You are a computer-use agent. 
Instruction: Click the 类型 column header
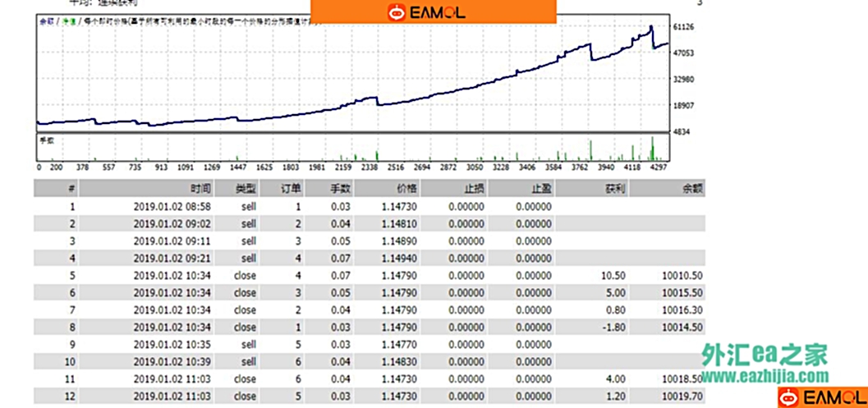point(246,189)
